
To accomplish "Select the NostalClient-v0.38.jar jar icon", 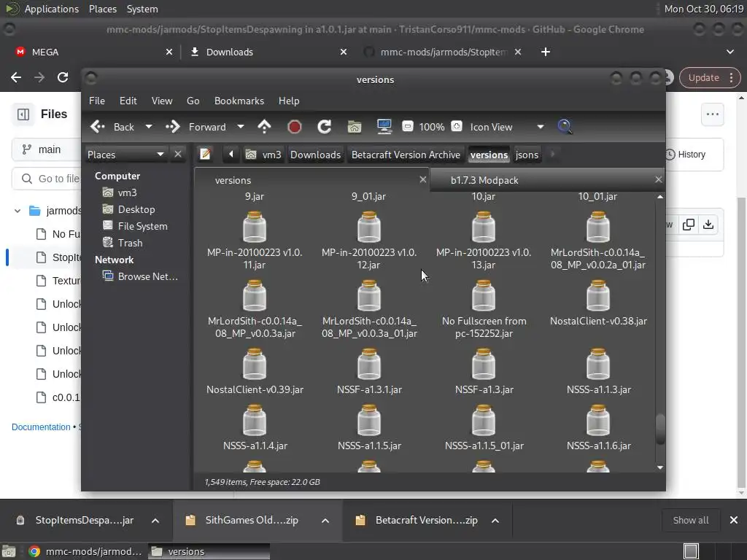I will (x=598, y=296).
